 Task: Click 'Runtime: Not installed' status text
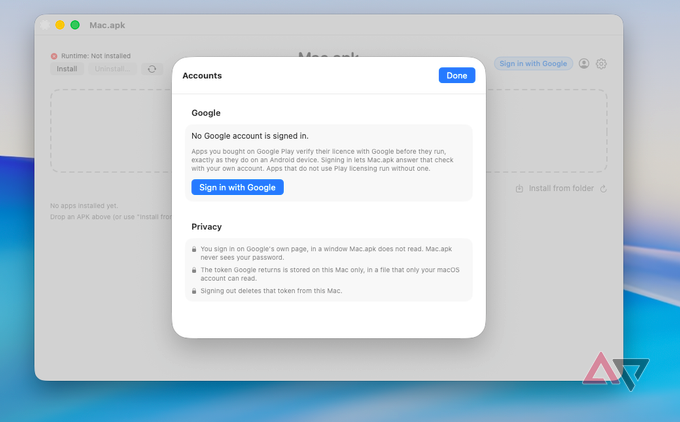point(96,56)
